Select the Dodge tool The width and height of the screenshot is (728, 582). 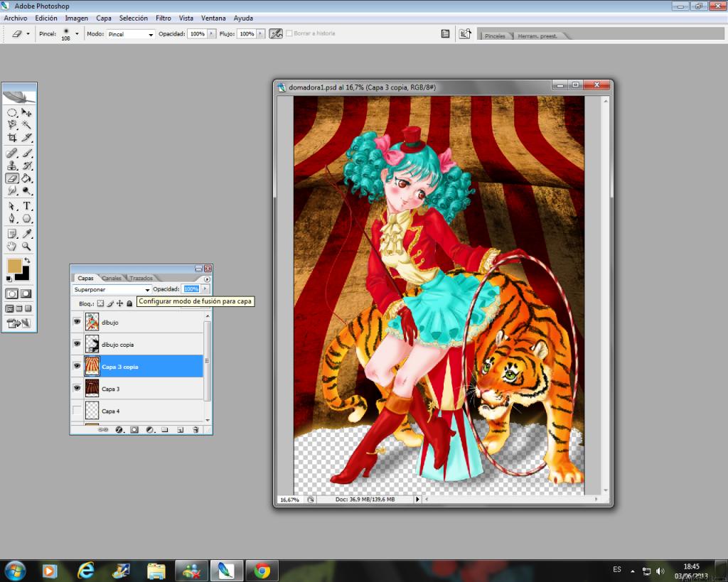click(x=26, y=190)
